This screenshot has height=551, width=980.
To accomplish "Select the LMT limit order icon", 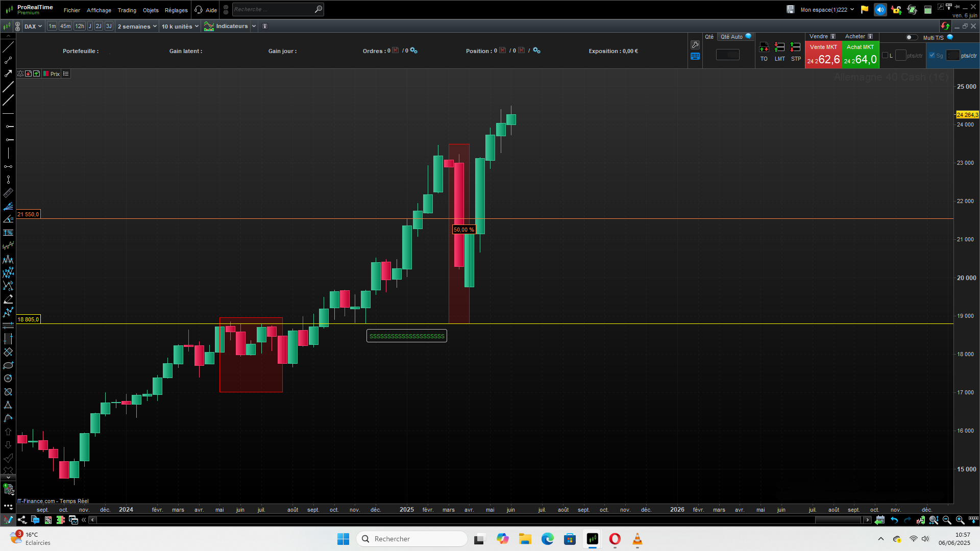I will tap(779, 48).
